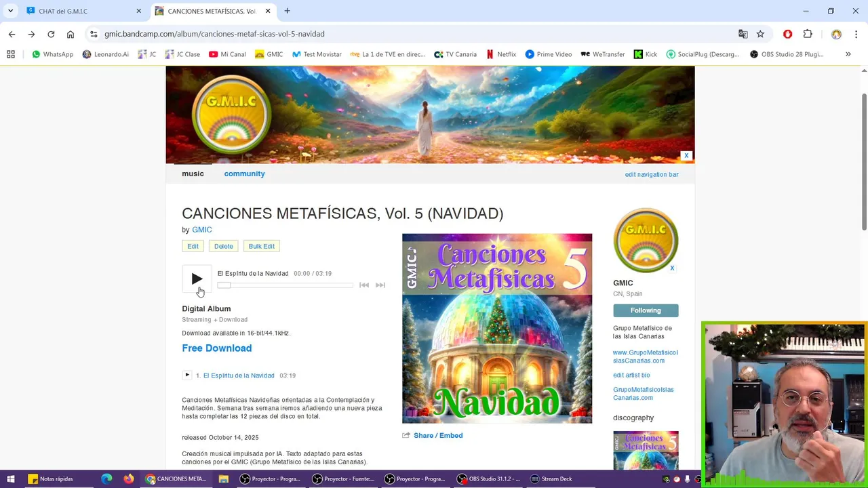Bookmark this page with star icon
Image resolution: width=868 pixels, height=488 pixels.
[x=761, y=34]
